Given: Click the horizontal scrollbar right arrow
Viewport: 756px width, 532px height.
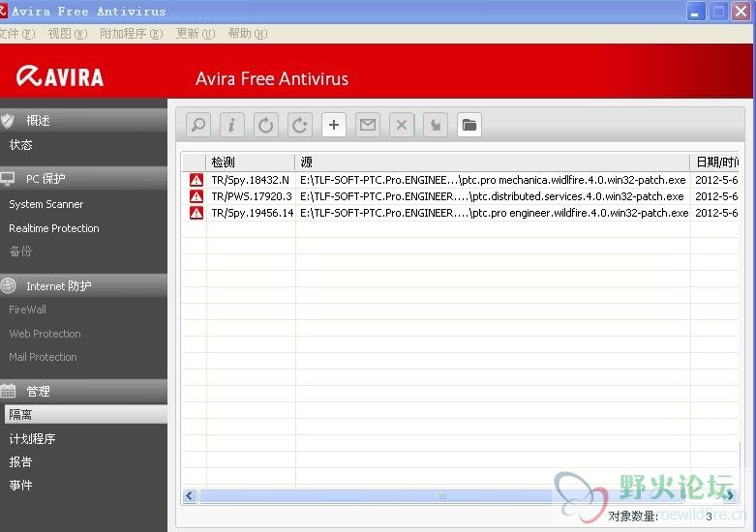Looking at the screenshot, I should pyautogui.click(x=731, y=496).
